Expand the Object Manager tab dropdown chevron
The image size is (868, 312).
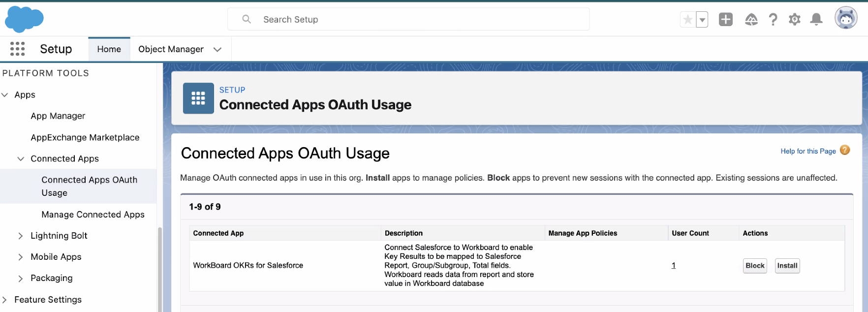(x=217, y=49)
